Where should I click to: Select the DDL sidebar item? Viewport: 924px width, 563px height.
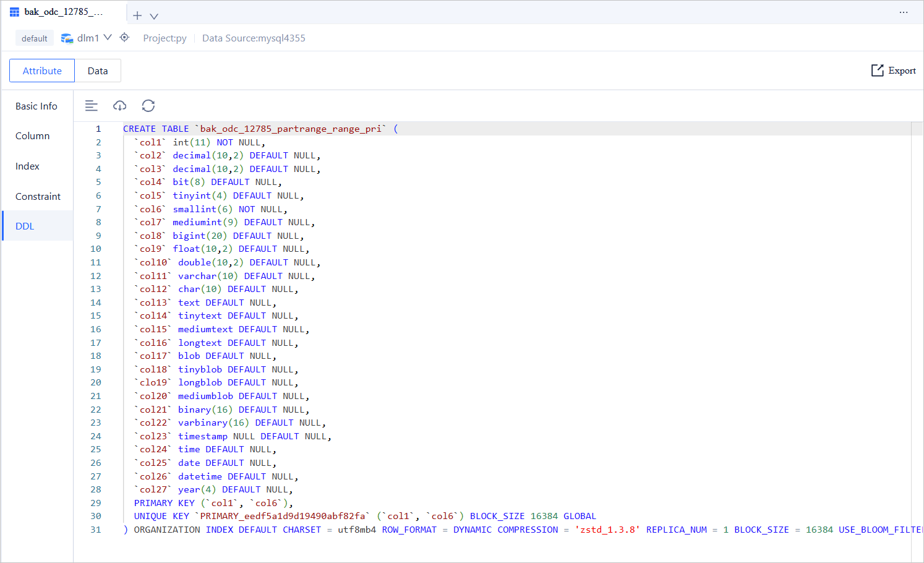coord(25,226)
